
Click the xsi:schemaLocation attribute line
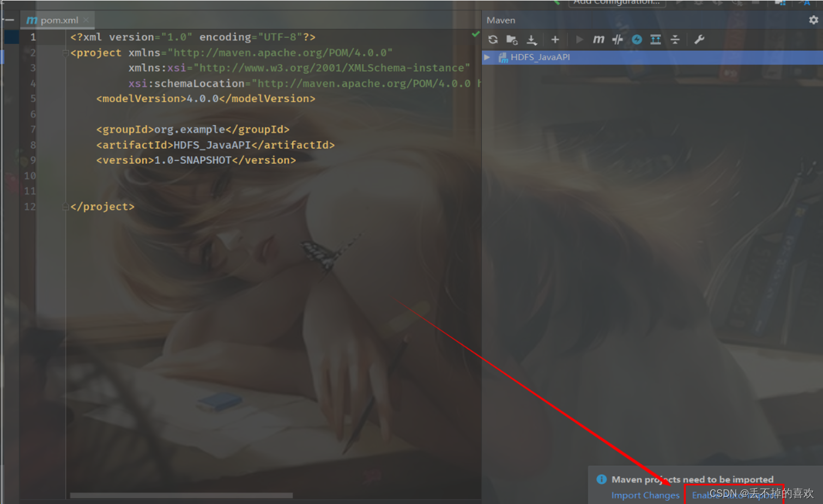click(x=304, y=83)
